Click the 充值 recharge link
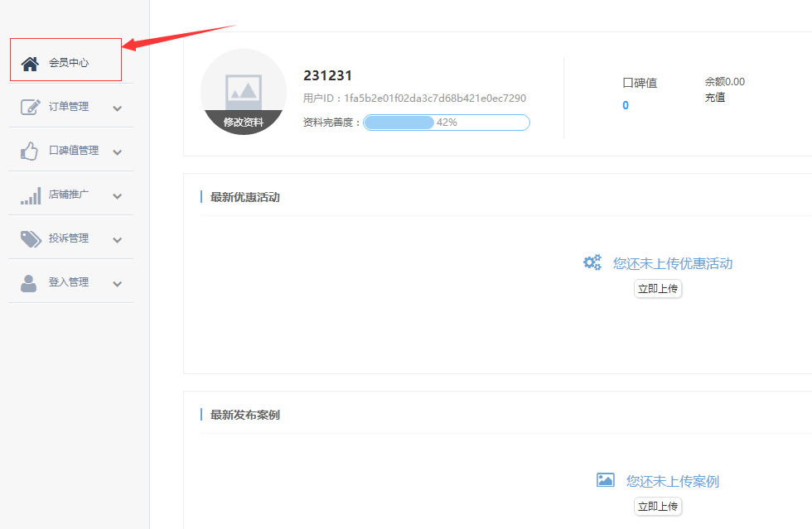This screenshot has height=529, width=812. point(714,97)
